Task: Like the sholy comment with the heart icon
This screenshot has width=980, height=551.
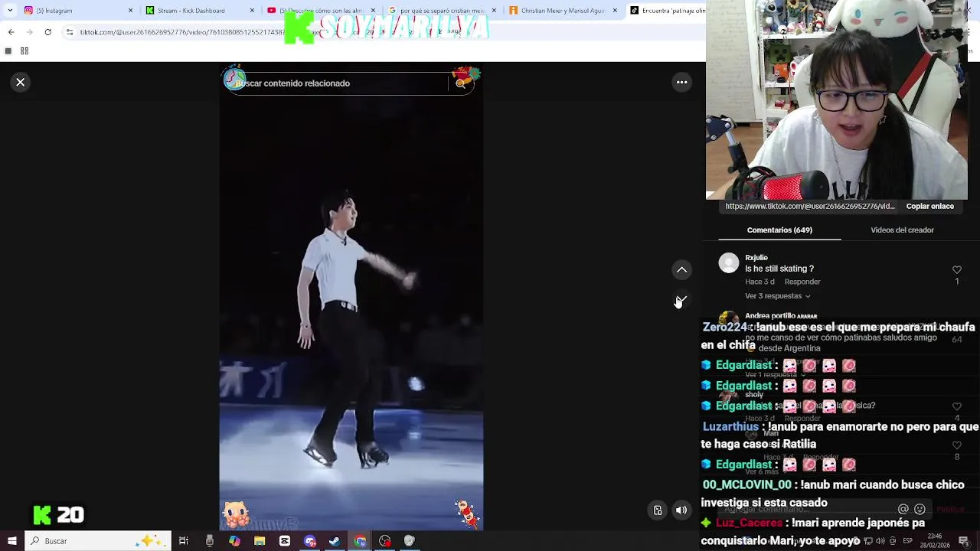Action: coord(956,406)
